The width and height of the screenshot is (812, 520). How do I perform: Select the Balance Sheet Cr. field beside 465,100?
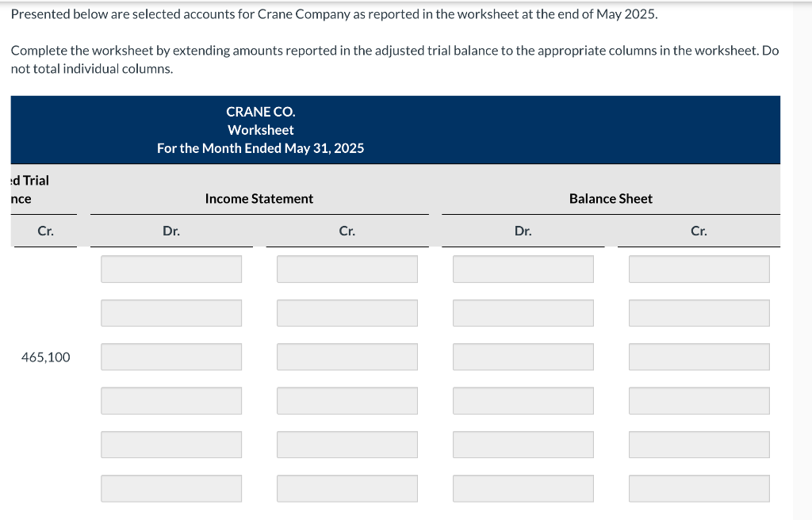tap(699, 357)
